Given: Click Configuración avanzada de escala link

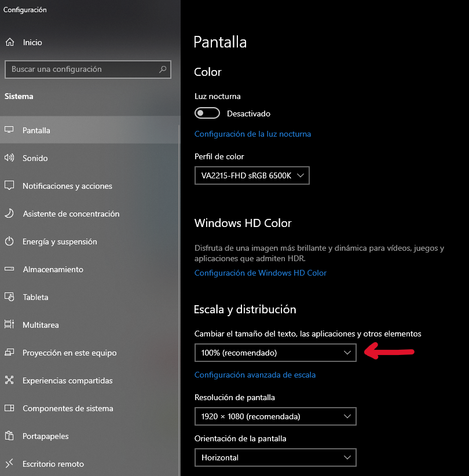Looking at the screenshot, I should pyautogui.click(x=255, y=375).
